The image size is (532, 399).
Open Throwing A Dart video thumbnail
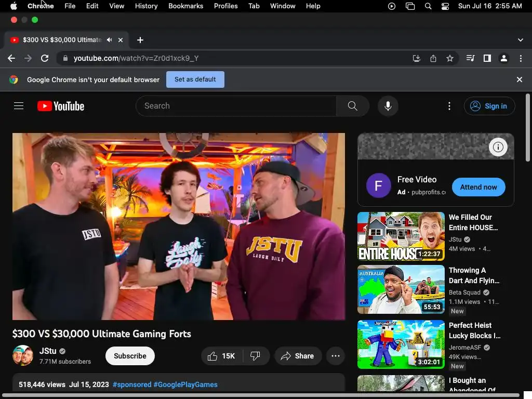click(401, 289)
